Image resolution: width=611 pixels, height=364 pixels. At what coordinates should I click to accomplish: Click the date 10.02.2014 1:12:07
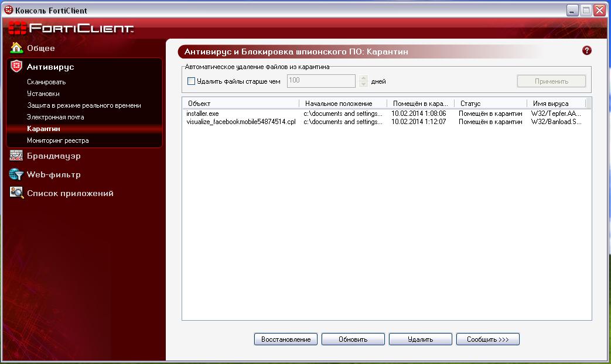tap(418, 122)
